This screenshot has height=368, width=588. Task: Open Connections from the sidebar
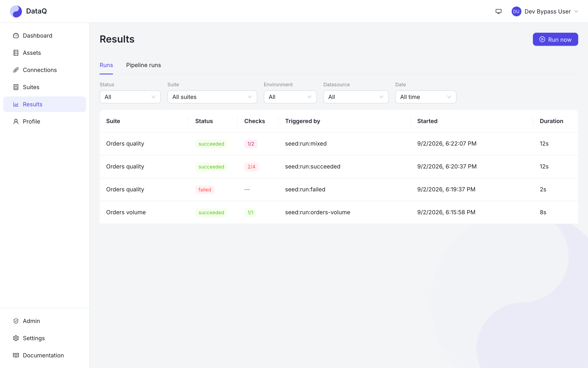45,70
